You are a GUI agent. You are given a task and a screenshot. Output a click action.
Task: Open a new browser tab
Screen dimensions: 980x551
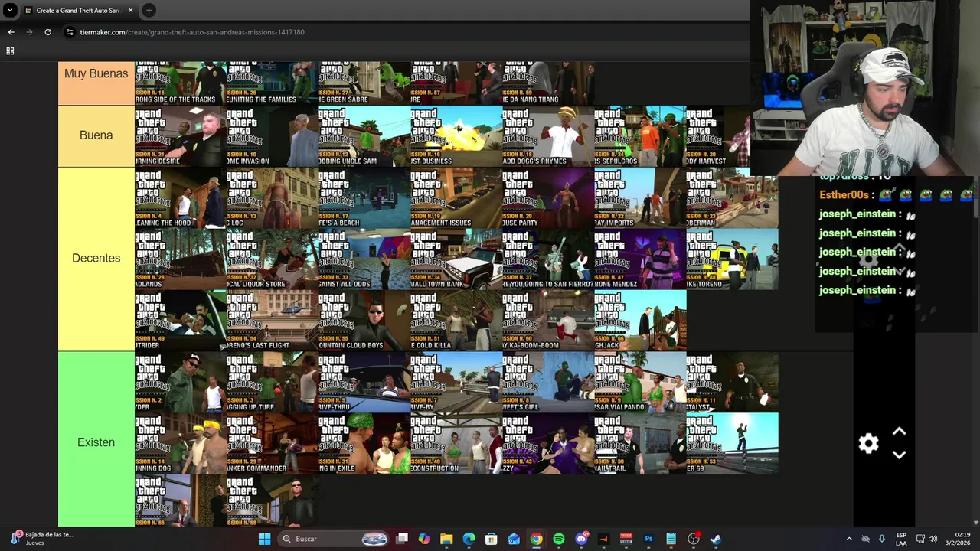[149, 11]
